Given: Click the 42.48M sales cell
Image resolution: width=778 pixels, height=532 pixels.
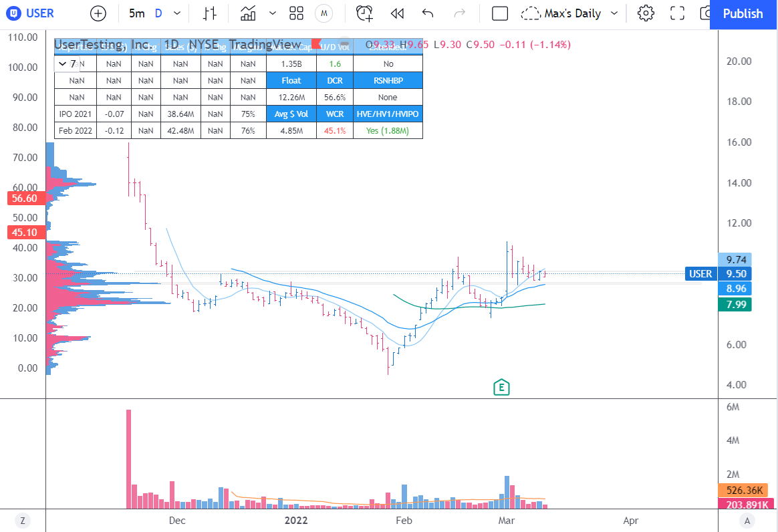Looking at the screenshot, I should [180, 131].
